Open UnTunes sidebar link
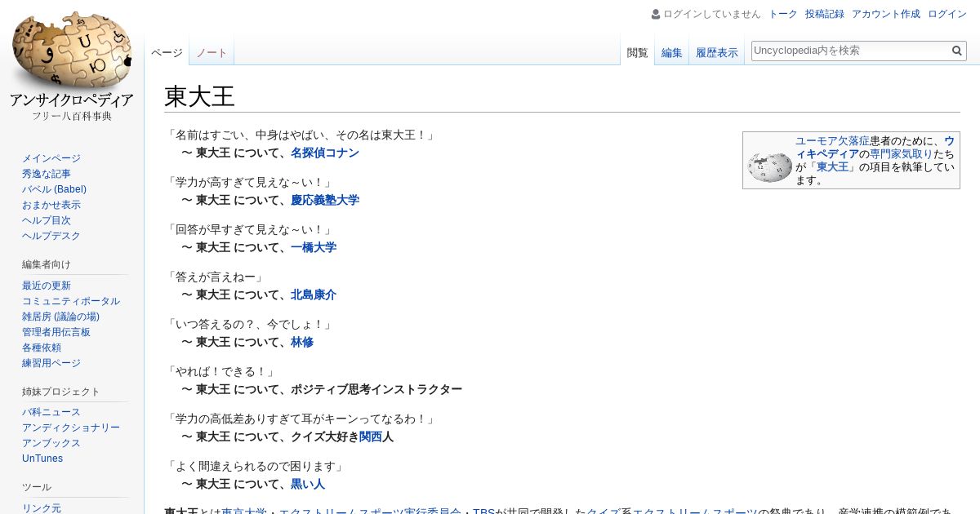The image size is (980, 514). pos(42,459)
